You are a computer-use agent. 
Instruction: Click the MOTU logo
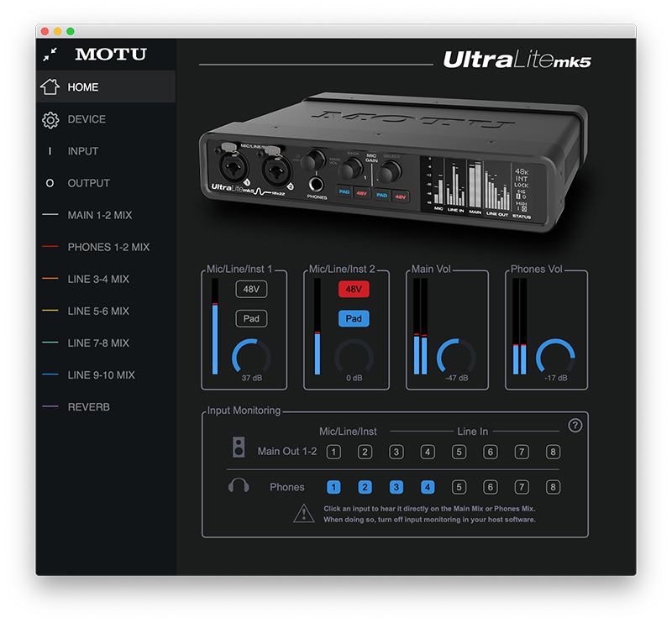tap(111, 55)
